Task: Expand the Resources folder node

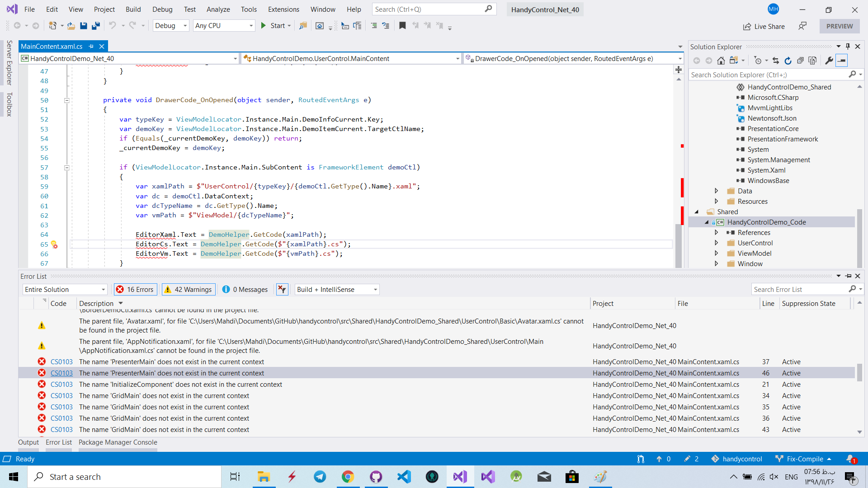Action: [716, 202]
